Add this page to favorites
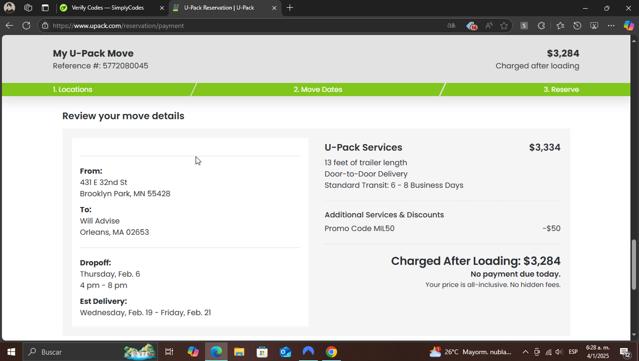 tap(504, 26)
